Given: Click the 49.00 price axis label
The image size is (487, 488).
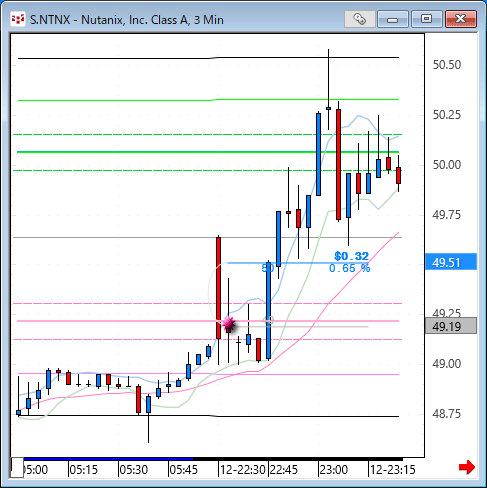Looking at the screenshot, I should pyautogui.click(x=447, y=364).
